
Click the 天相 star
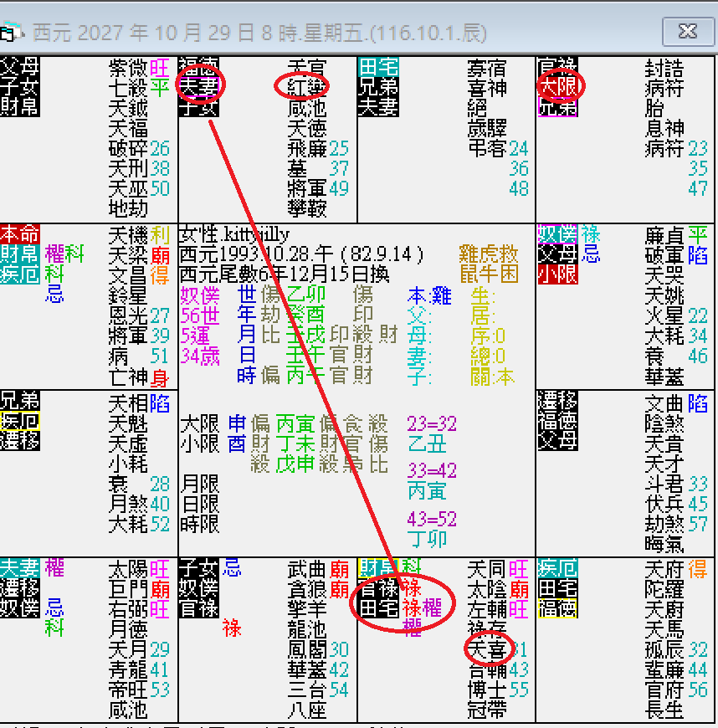coord(128,403)
